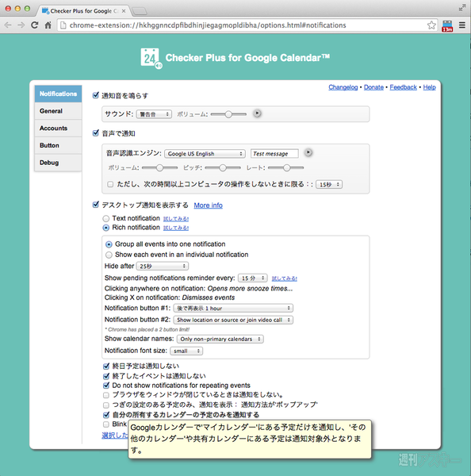Image resolution: width=471 pixels, height=476 pixels.
Task: Switch to the General tab
Action: pyautogui.click(x=58, y=111)
